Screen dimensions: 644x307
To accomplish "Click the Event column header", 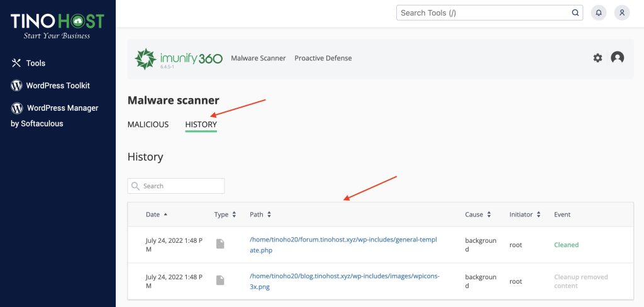I will pos(562,215).
